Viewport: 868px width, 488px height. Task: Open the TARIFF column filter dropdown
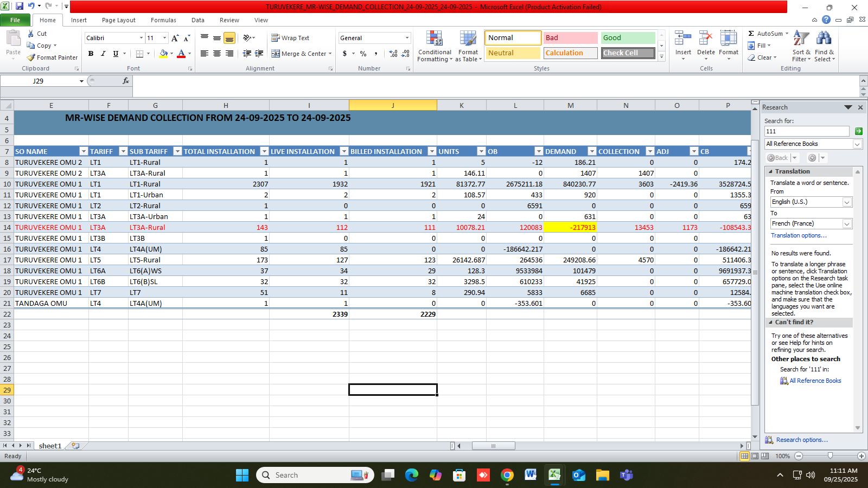123,151
